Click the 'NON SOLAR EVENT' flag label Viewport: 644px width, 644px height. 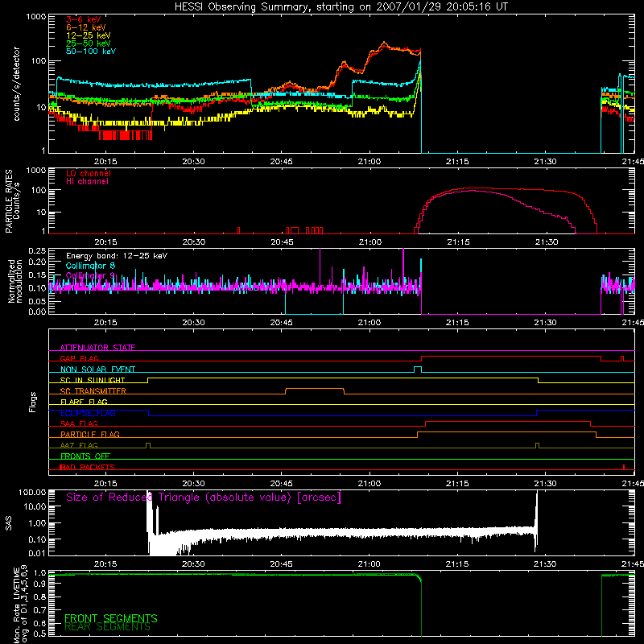97,369
